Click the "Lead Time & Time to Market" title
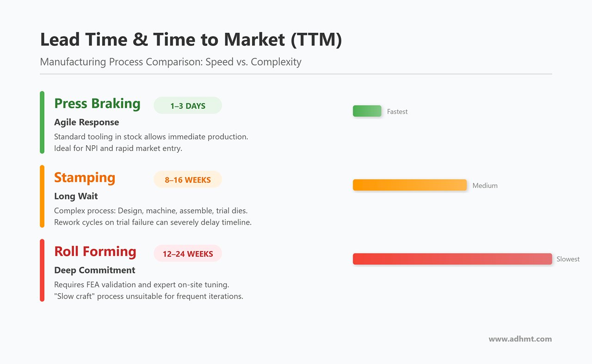 [x=191, y=40]
